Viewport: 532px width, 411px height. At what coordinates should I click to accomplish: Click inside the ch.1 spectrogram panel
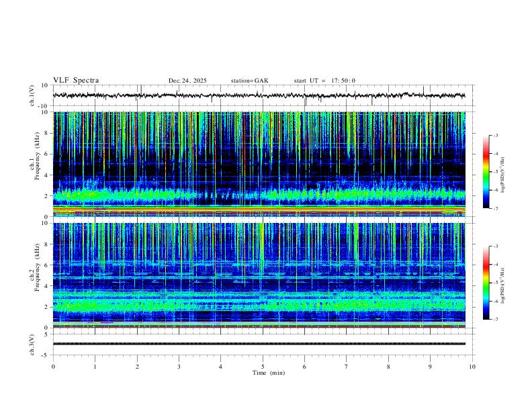[x=259, y=164]
